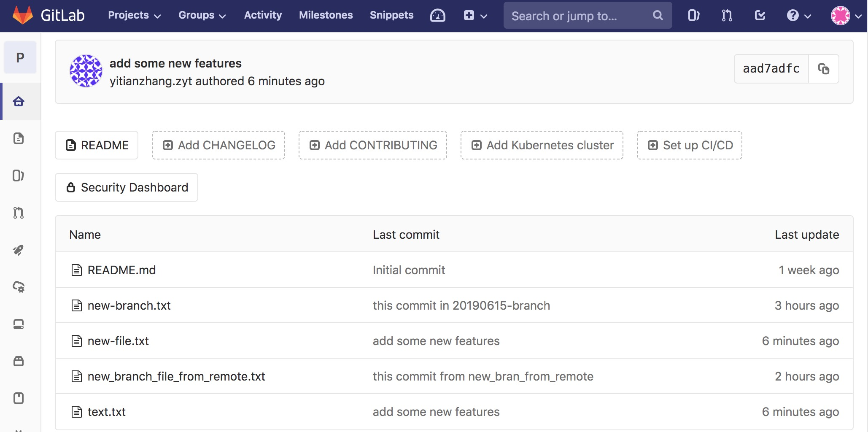This screenshot has height=432, width=868.
Task: Open the Merge Requests branch icon in sidebar
Action: click(19, 213)
